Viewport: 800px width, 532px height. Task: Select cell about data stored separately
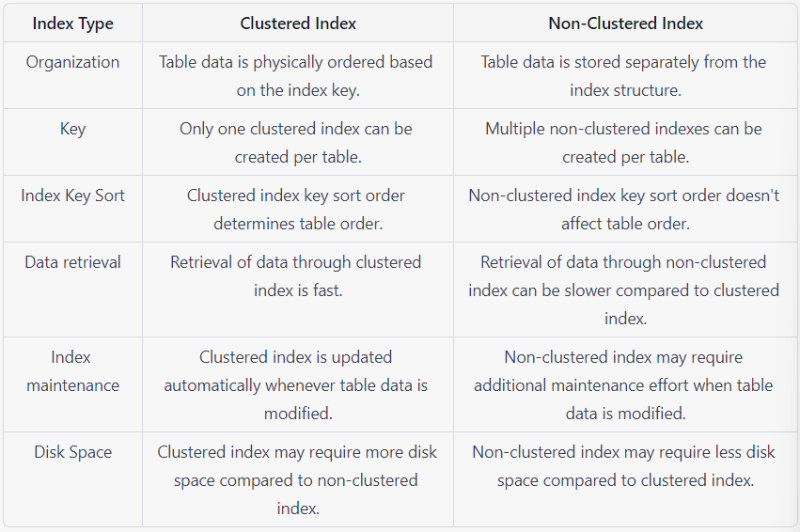pos(625,75)
